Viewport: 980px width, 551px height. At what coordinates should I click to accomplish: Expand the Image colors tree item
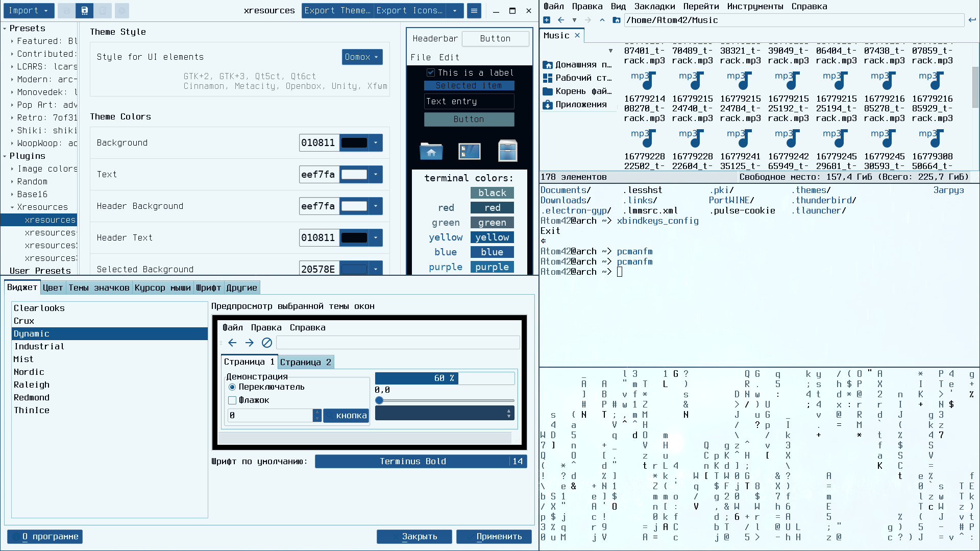pyautogui.click(x=12, y=169)
